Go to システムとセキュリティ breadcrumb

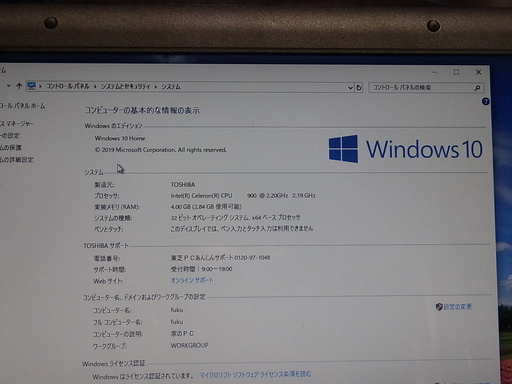coord(126,87)
